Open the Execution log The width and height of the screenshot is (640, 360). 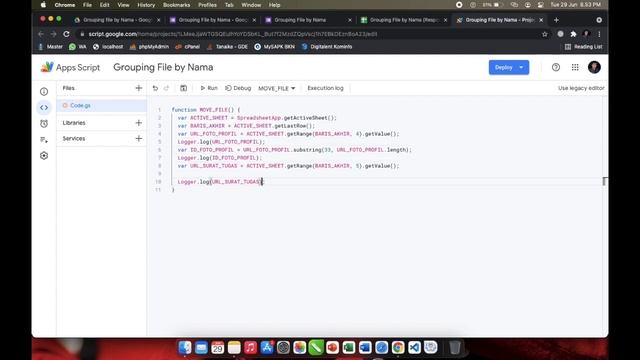point(325,88)
